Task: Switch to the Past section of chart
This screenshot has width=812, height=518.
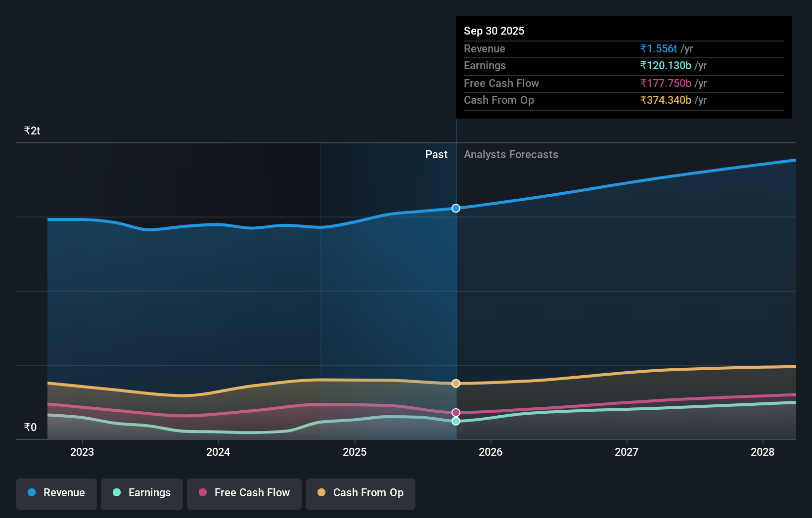Action: (x=436, y=154)
